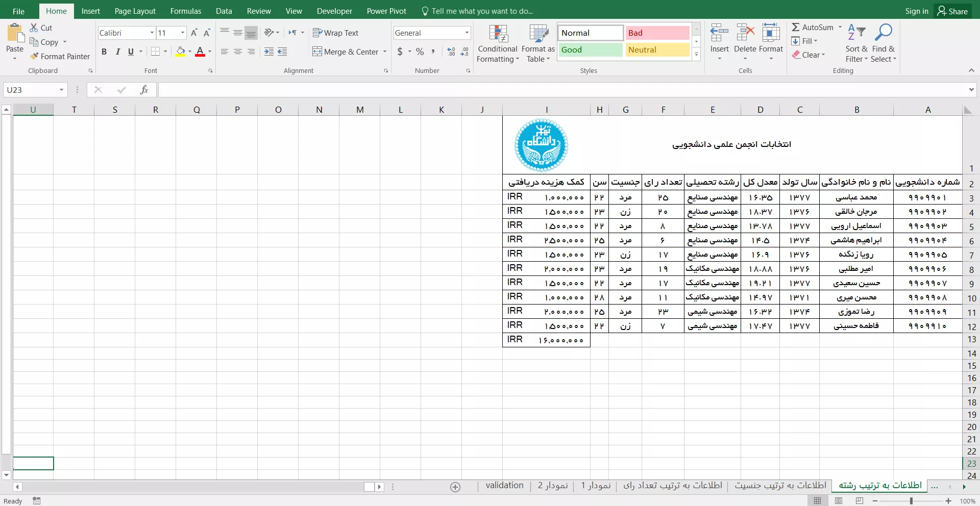The height and width of the screenshot is (506, 980).
Task: Expand the Calibri font name dropdown
Action: (152, 33)
